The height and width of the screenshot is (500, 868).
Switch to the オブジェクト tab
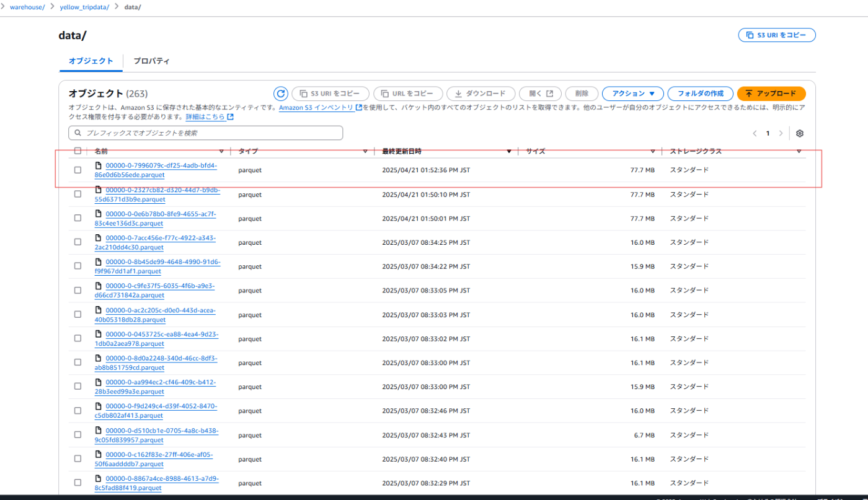click(x=91, y=61)
